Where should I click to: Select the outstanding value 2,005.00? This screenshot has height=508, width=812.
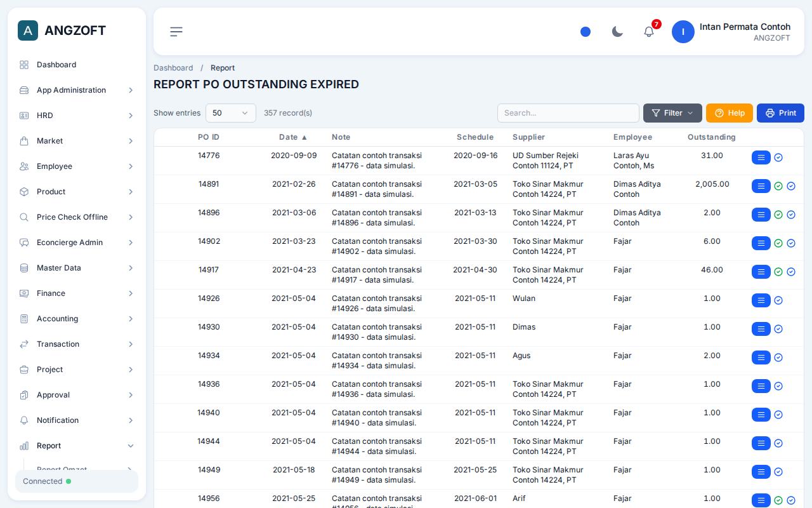[712, 184]
